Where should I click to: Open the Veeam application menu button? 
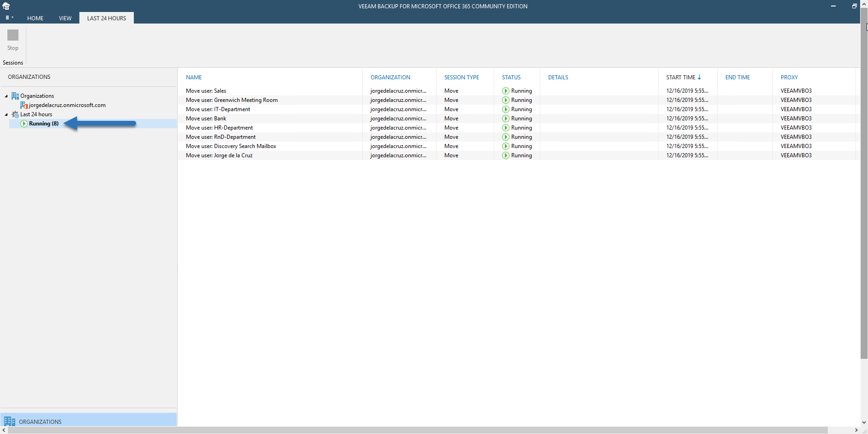pyautogui.click(x=9, y=18)
